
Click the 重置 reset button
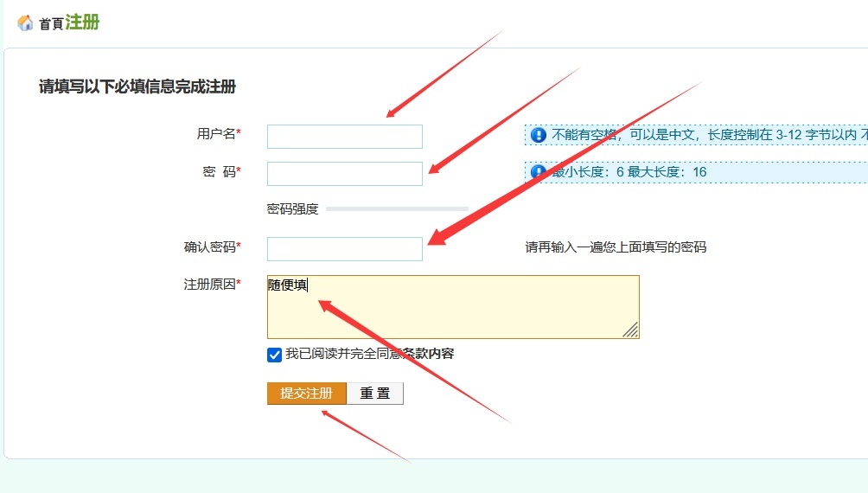click(x=374, y=394)
